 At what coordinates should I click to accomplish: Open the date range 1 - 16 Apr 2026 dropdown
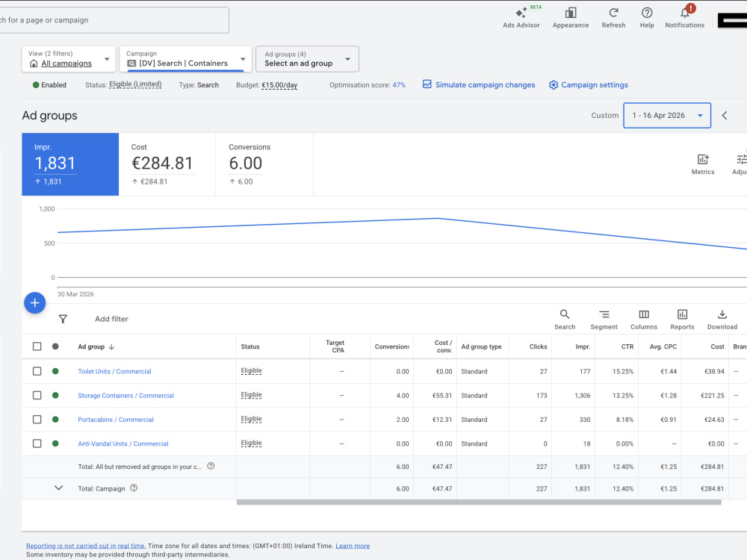(x=667, y=115)
